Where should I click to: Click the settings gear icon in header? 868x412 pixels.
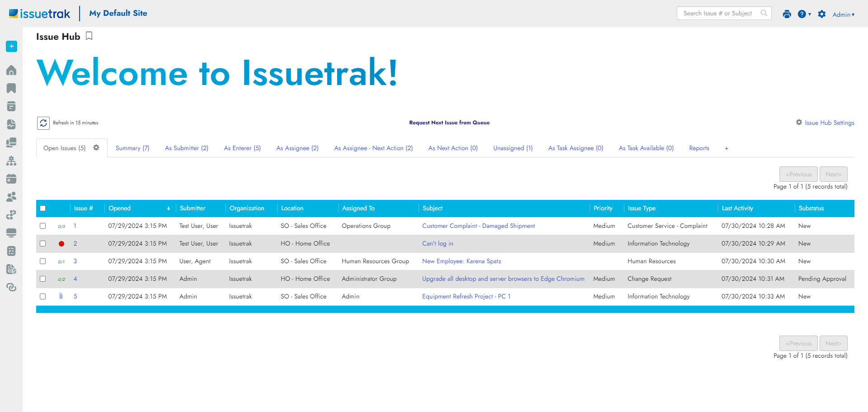point(822,14)
